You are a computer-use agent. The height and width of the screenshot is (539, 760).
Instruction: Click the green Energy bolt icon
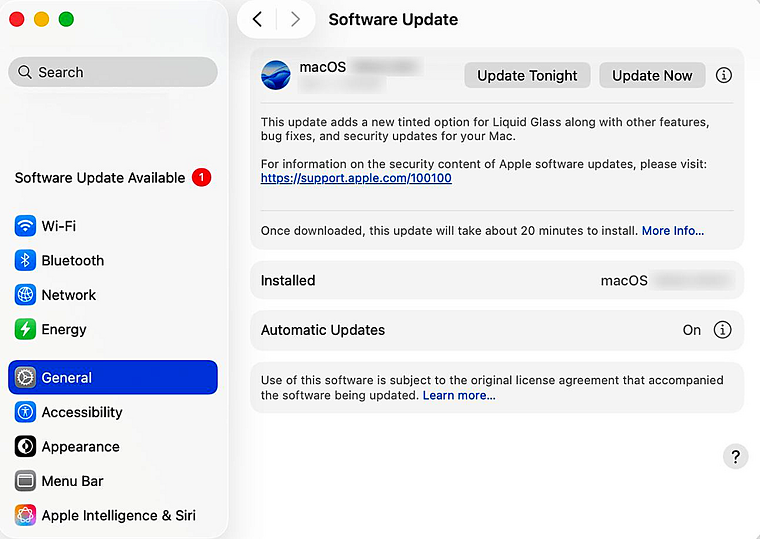(x=25, y=329)
